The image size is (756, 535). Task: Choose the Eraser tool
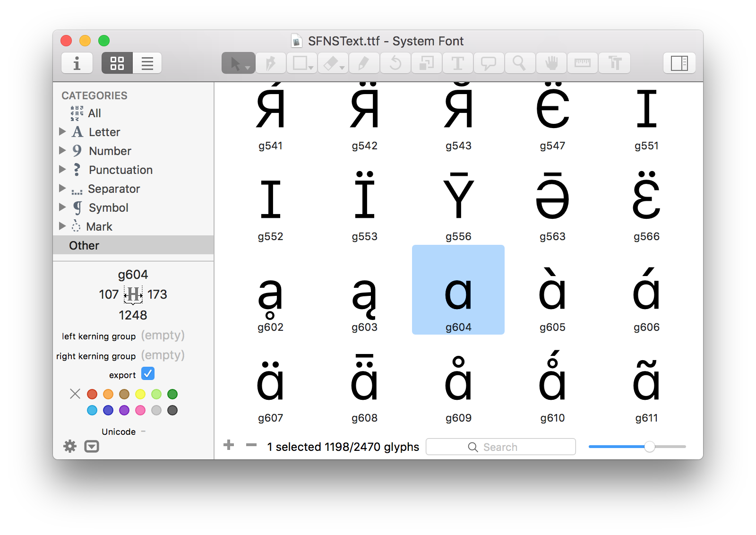[333, 63]
